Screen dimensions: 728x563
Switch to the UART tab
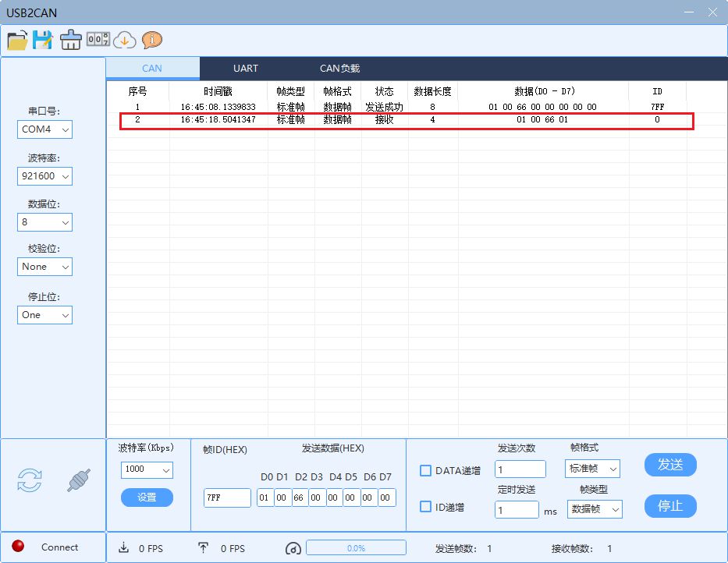tap(246, 69)
